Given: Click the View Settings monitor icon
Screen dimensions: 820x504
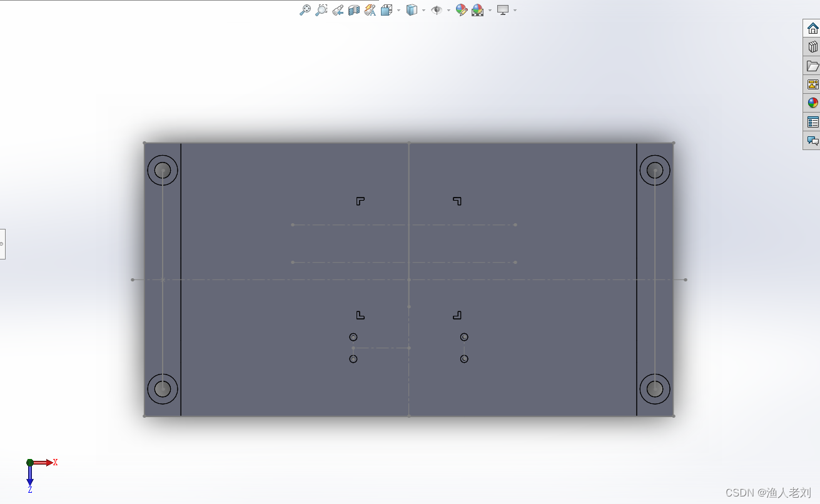Looking at the screenshot, I should point(503,10).
